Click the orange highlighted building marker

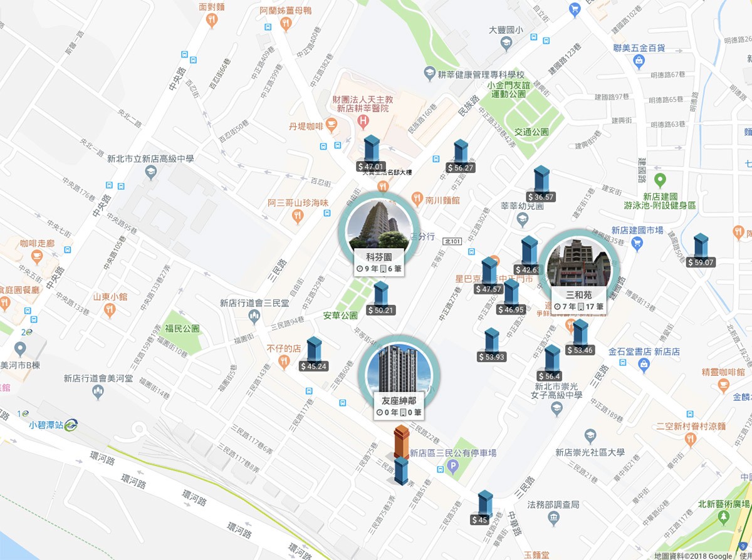[401, 441]
